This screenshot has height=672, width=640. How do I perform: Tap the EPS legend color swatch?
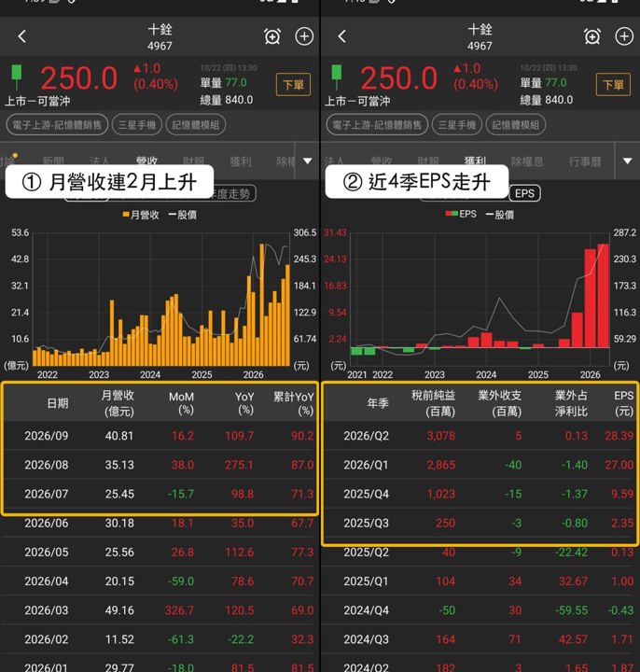coord(452,214)
